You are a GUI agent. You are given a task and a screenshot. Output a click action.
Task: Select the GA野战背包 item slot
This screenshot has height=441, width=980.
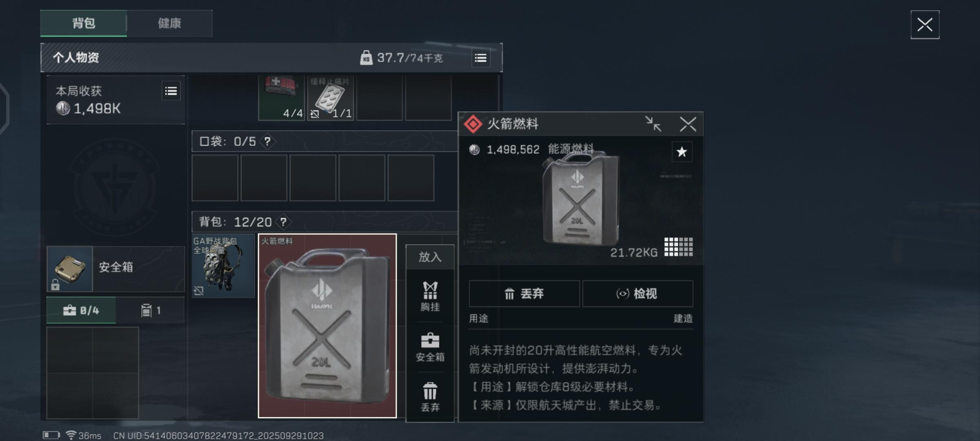coord(223,265)
